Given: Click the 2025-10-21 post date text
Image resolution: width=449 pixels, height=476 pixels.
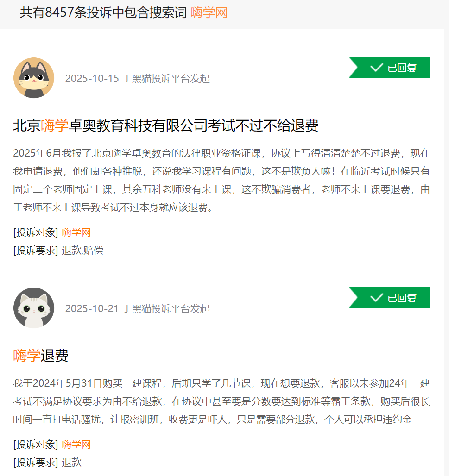Looking at the screenshot, I should point(92,309).
